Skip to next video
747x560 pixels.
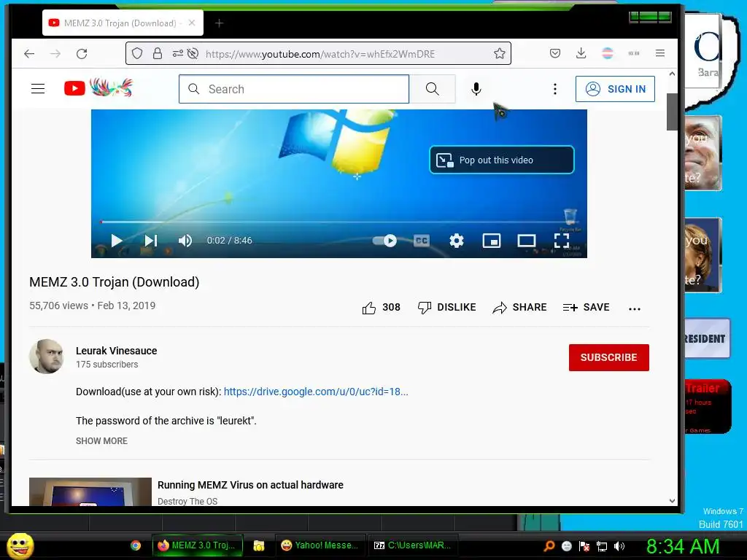point(150,241)
